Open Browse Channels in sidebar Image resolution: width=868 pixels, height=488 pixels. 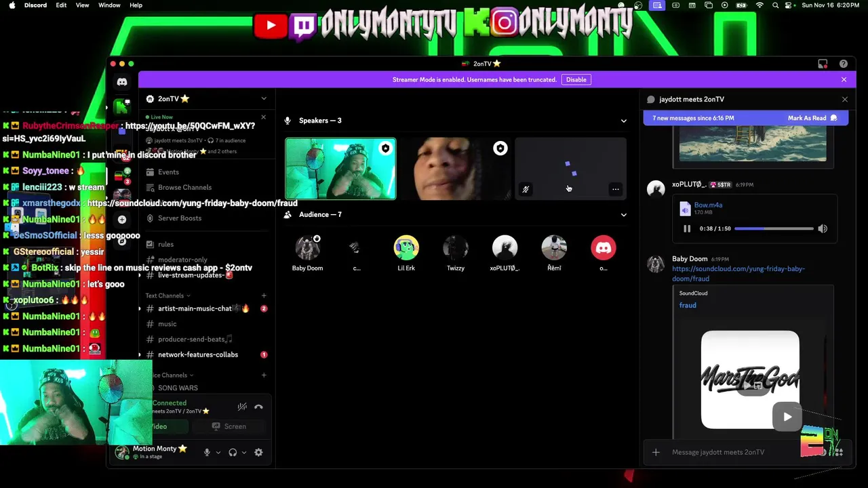[184, 187]
